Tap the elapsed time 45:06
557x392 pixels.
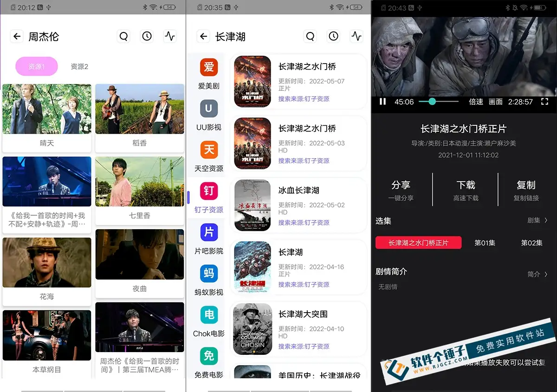pyautogui.click(x=404, y=102)
